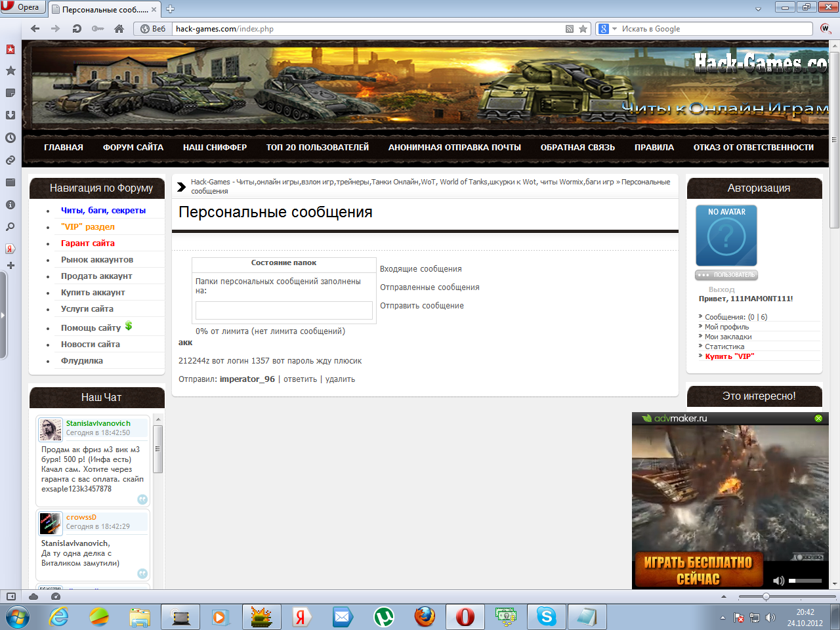Open the Гарант сайта link
This screenshot has height=630, width=840.
click(88, 243)
